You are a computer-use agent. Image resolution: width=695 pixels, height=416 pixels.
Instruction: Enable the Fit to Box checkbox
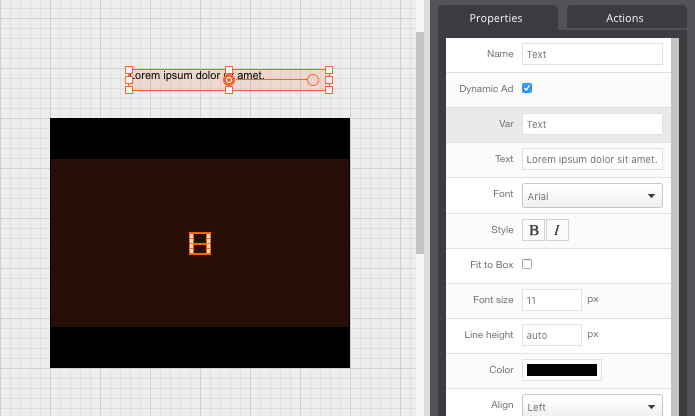[x=527, y=264]
